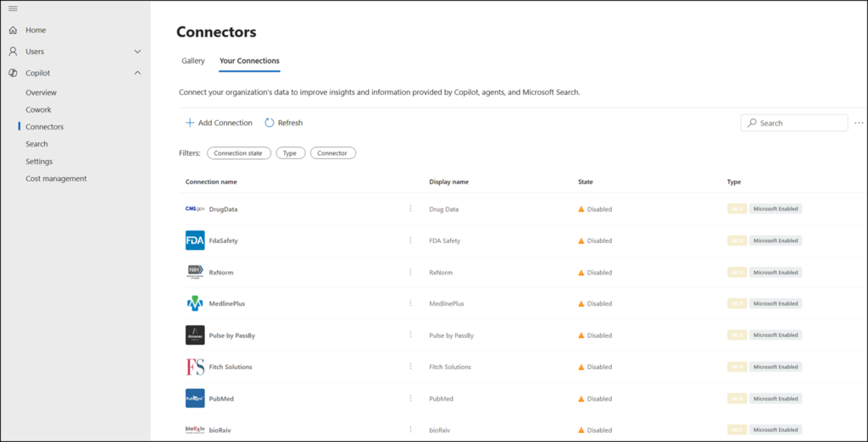Click the 'FDA Safety' display name cell
The image size is (868, 442).
pos(444,240)
